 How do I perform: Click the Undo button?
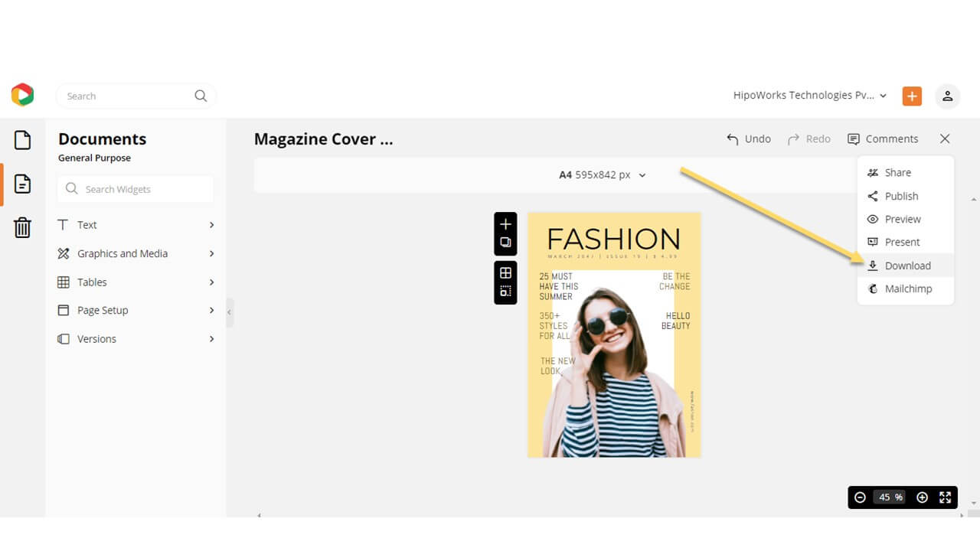click(x=748, y=139)
